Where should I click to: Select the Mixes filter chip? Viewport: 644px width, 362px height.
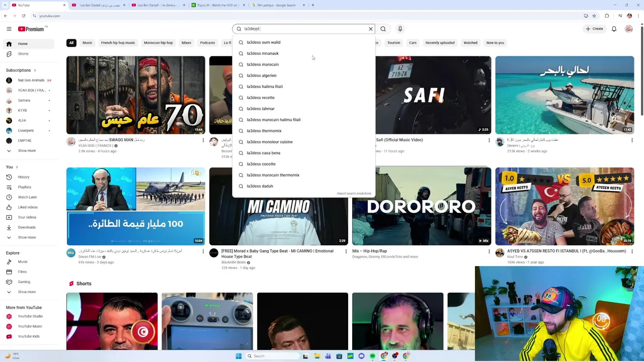coord(186,43)
